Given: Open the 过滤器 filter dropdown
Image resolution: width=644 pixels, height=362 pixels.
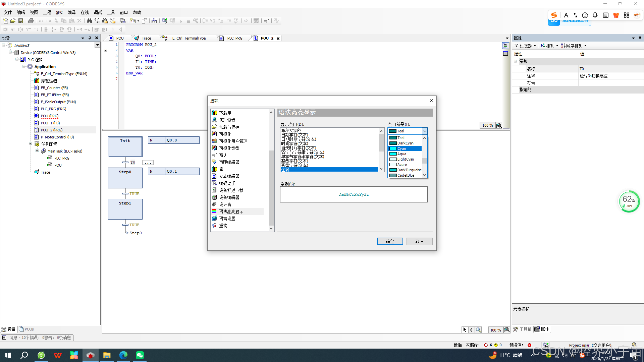Looking at the screenshot, I should pyautogui.click(x=525, y=46).
